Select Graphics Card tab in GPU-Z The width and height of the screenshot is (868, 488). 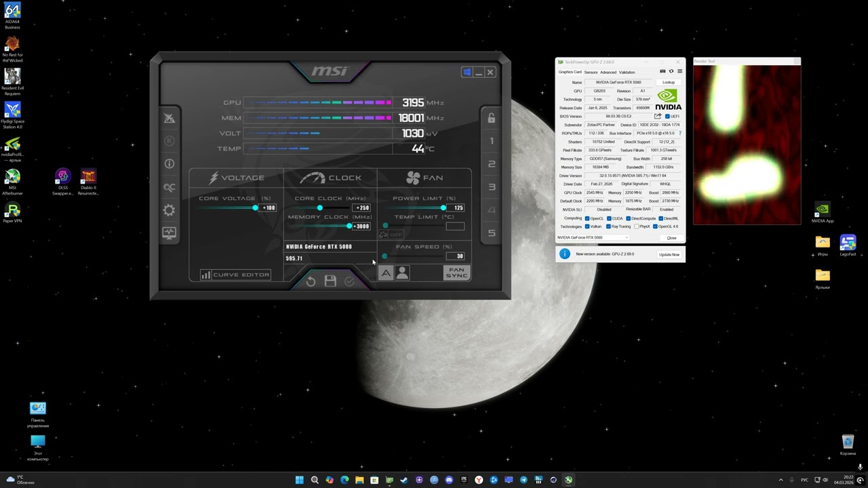[x=570, y=72]
